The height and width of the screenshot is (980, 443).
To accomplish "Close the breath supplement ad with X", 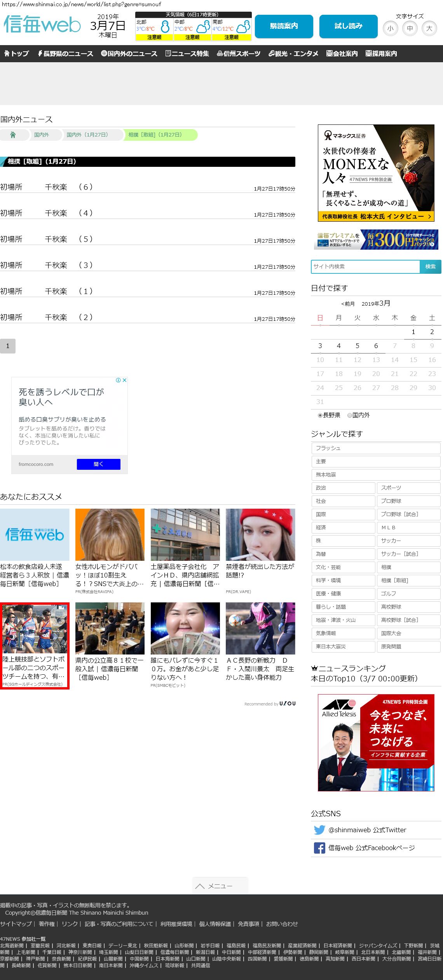I will tap(124, 380).
